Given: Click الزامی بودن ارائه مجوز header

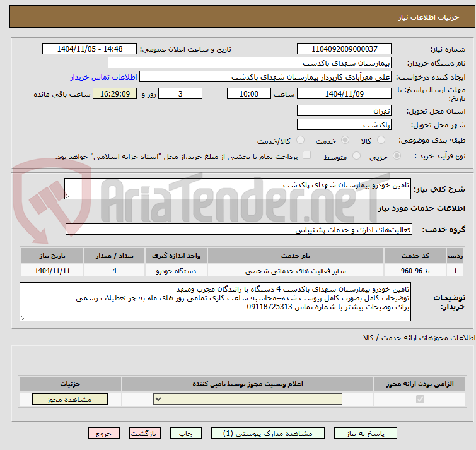Looking at the screenshot, I should [x=420, y=384].
